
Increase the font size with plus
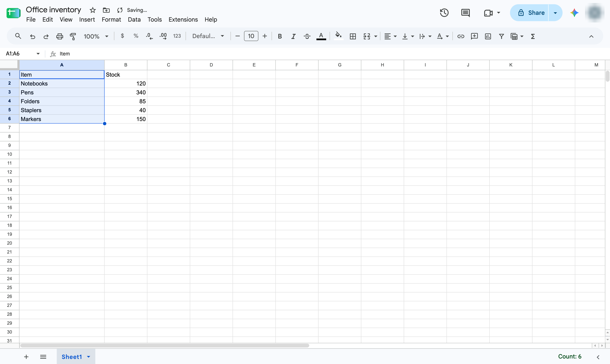pos(265,36)
